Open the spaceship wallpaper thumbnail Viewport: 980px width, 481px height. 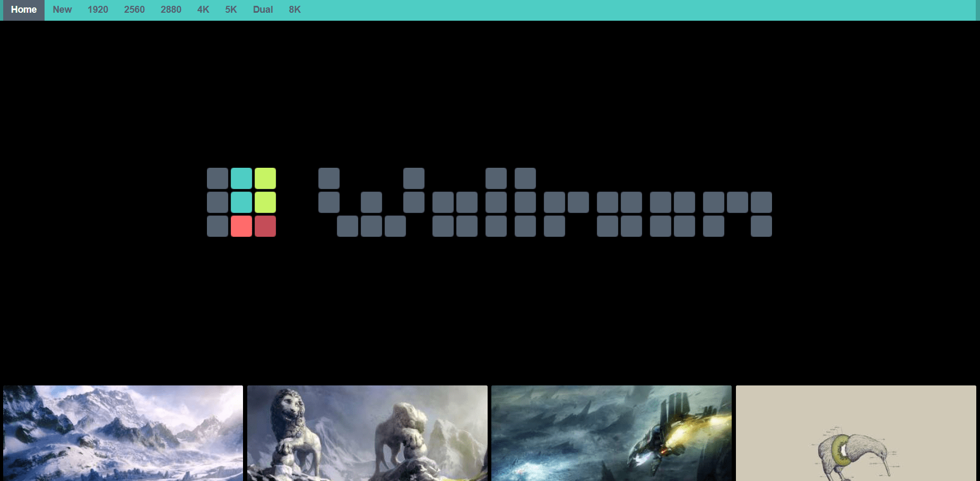(611, 433)
